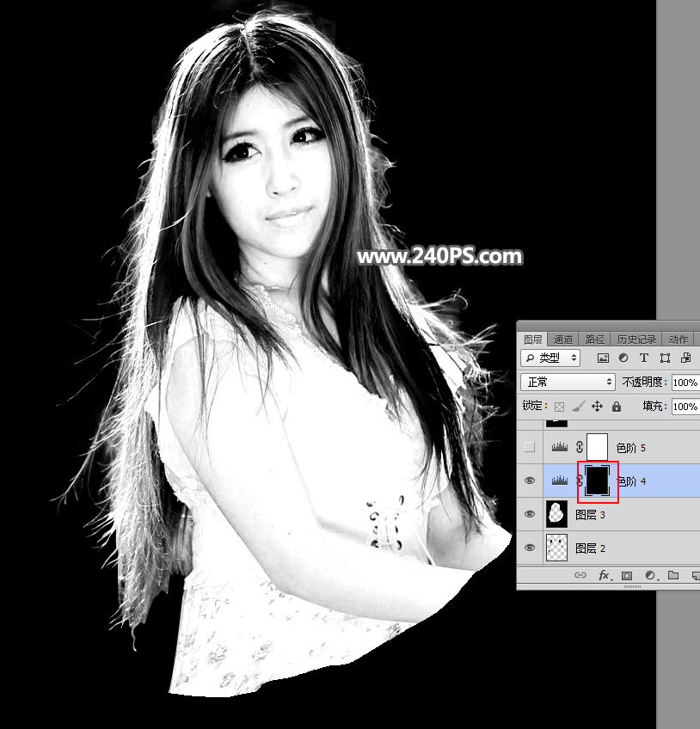Click the link layers icon
Image resolution: width=700 pixels, height=729 pixels.
580,576
